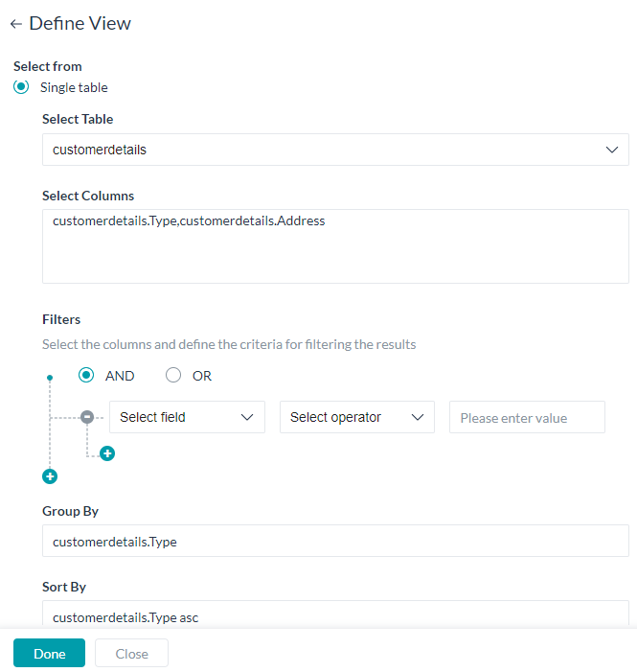
Task: Click the customerdetails table selection text
Action: pyautogui.click(x=100, y=150)
